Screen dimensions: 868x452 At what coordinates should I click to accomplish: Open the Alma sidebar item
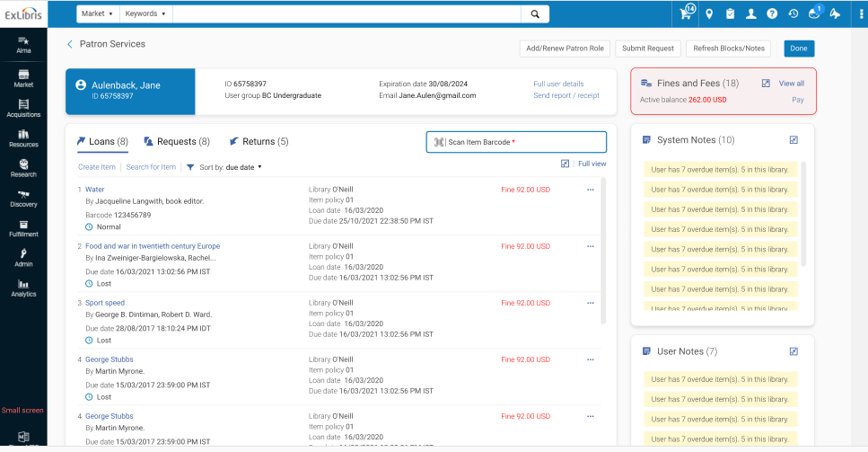coord(23,44)
